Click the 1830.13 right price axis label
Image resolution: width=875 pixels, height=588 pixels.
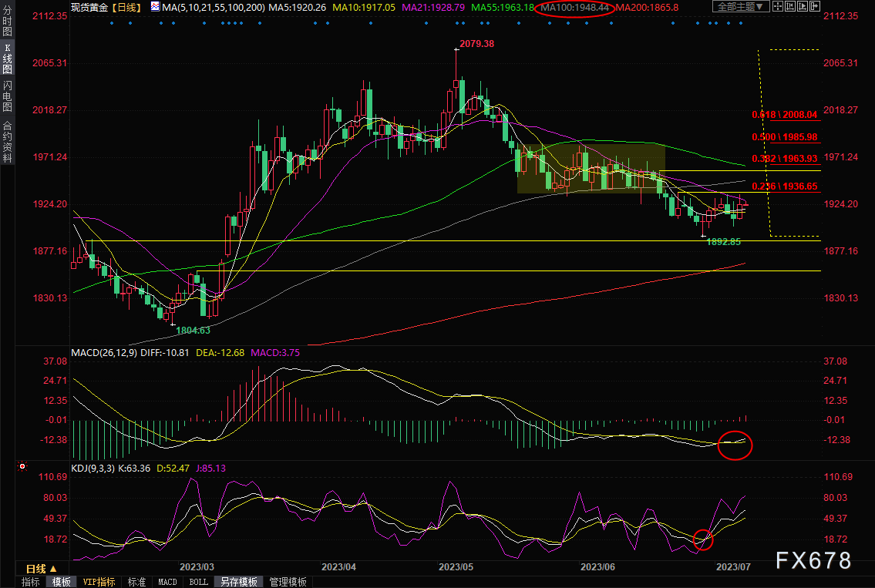click(x=841, y=298)
